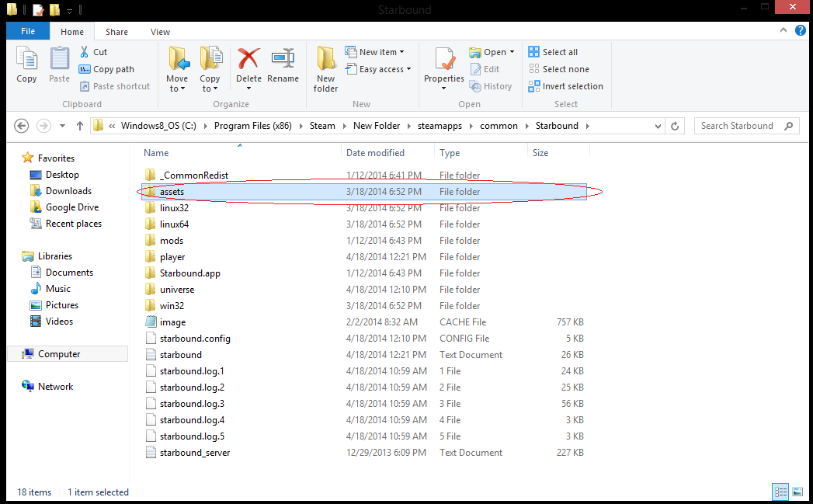Switch to the Home ribbon tab
This screenshot has width=813, height=504.
72,32
